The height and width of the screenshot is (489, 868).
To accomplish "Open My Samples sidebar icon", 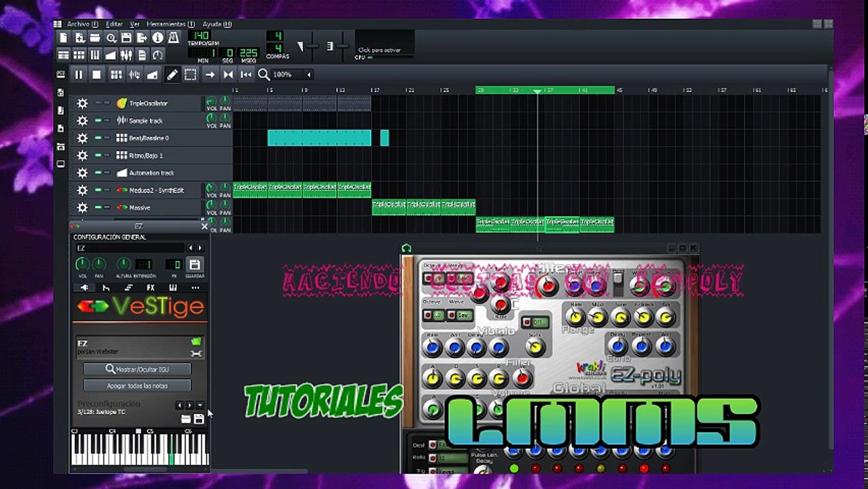I will click(x=60, y=110).
